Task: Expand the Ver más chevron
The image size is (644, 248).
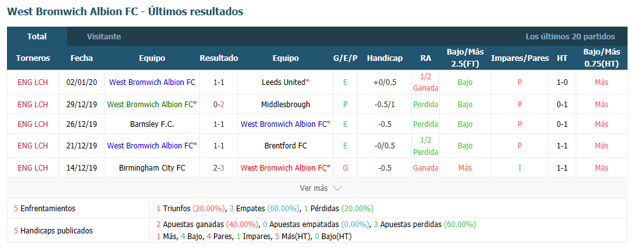Action: (x=337, y=188)
